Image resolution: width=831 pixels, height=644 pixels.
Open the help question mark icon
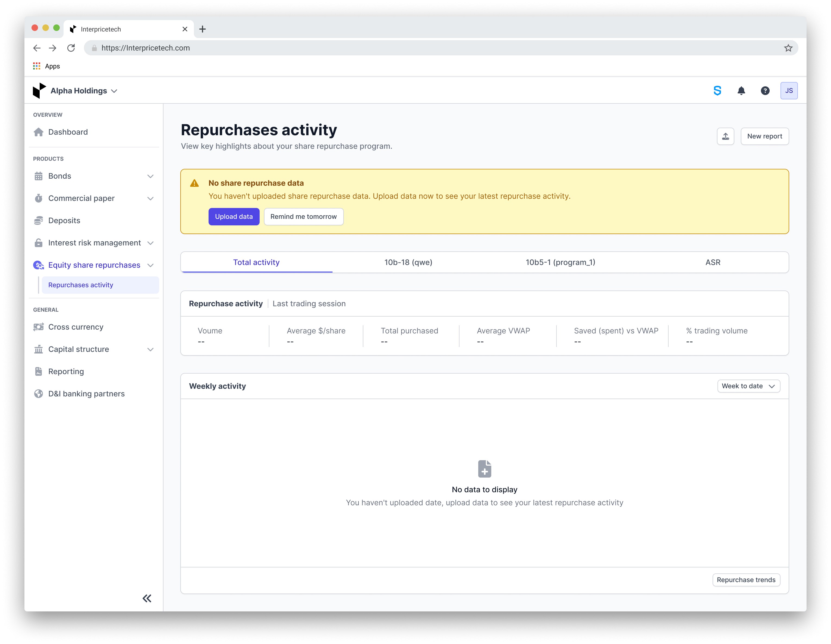point(765,90)
